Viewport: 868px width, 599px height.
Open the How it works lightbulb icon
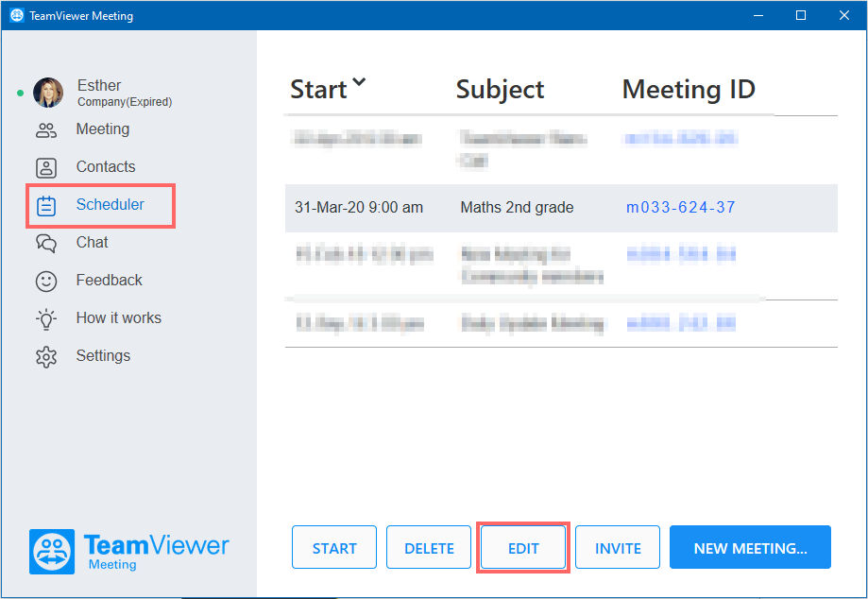coord(46,319)
